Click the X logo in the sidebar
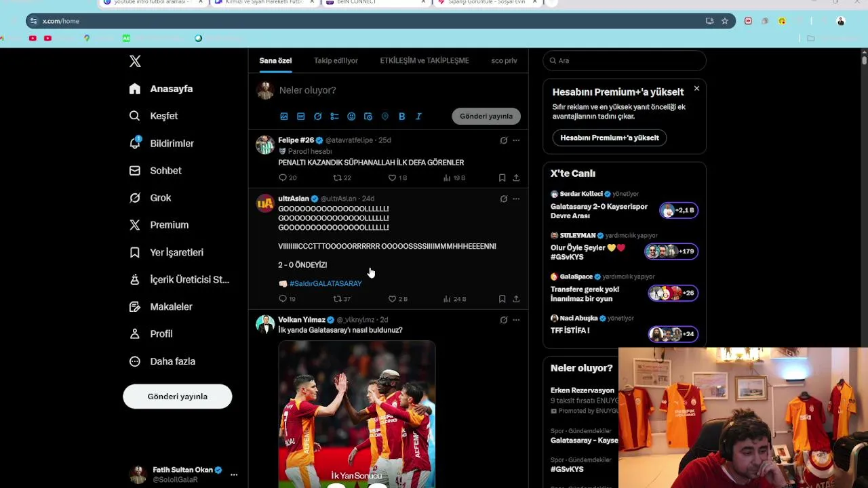The height and width of the screenshot is (488, 868). 135,61
